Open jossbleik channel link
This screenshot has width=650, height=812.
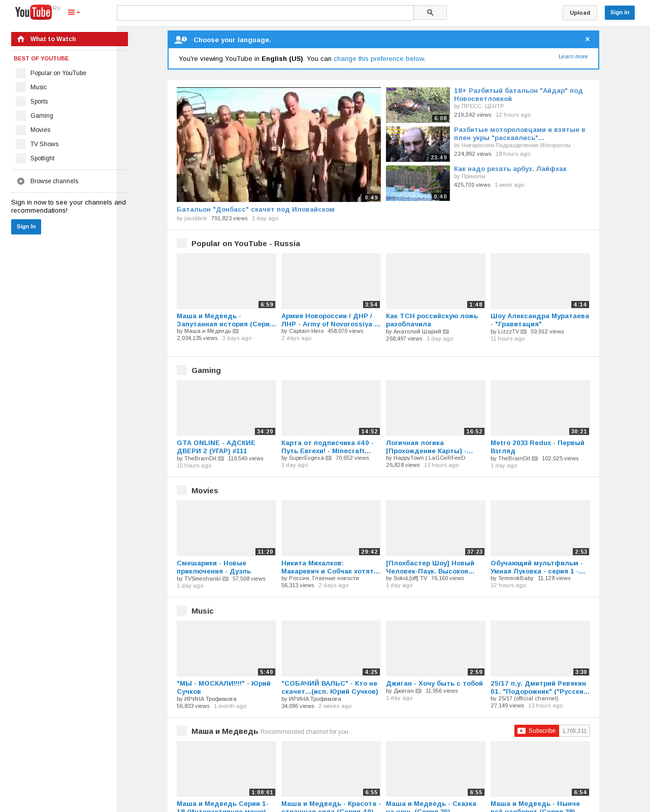coord(196,218)
